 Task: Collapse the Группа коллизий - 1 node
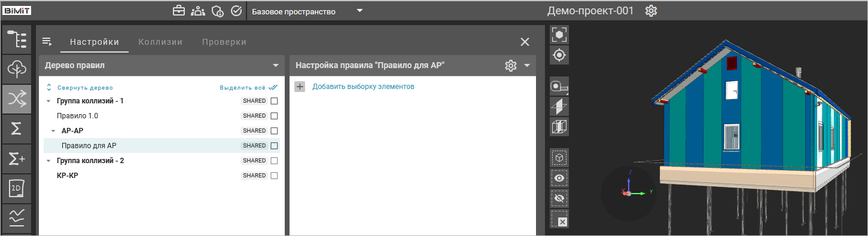[48, 101]
